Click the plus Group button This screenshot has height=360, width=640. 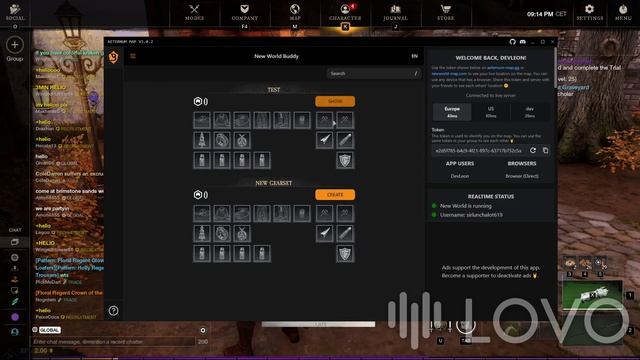[x=15, y=45]
